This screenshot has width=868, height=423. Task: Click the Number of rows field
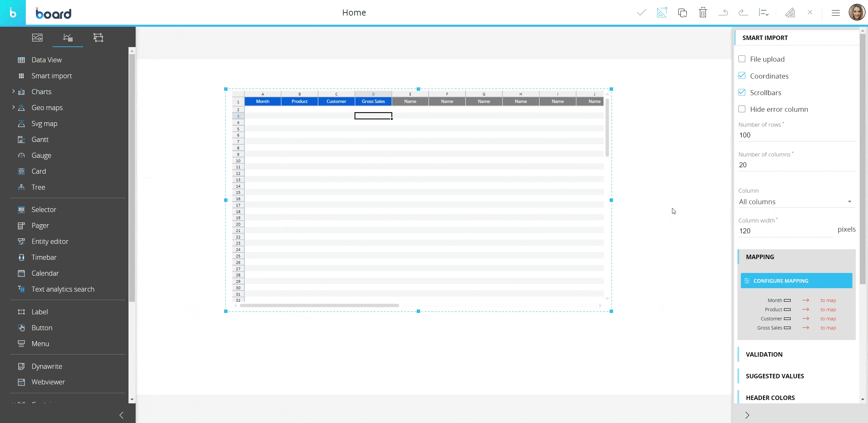pos(797,135)
